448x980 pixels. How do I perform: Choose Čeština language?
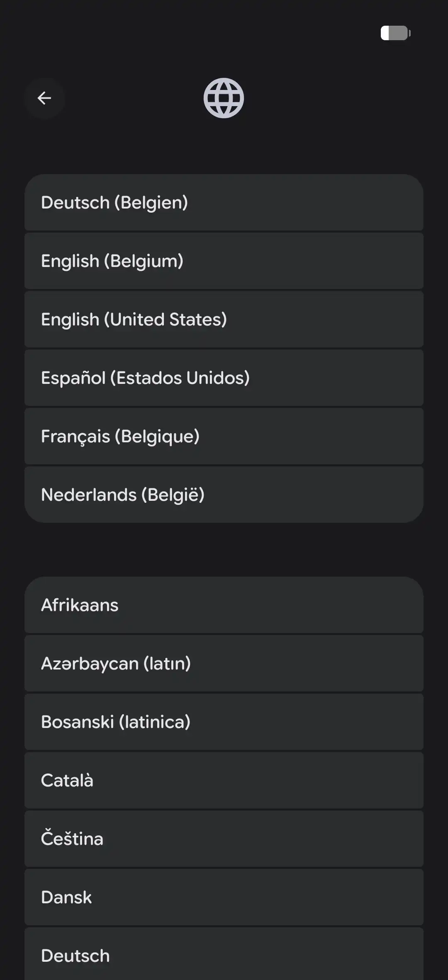tap(224, 839)
